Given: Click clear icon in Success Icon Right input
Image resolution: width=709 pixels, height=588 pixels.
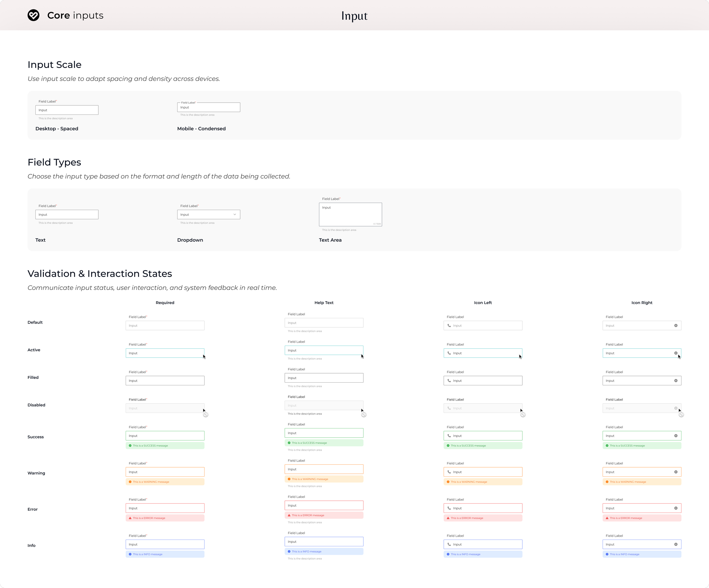Looking at the screenshot, I should (676, 436).
